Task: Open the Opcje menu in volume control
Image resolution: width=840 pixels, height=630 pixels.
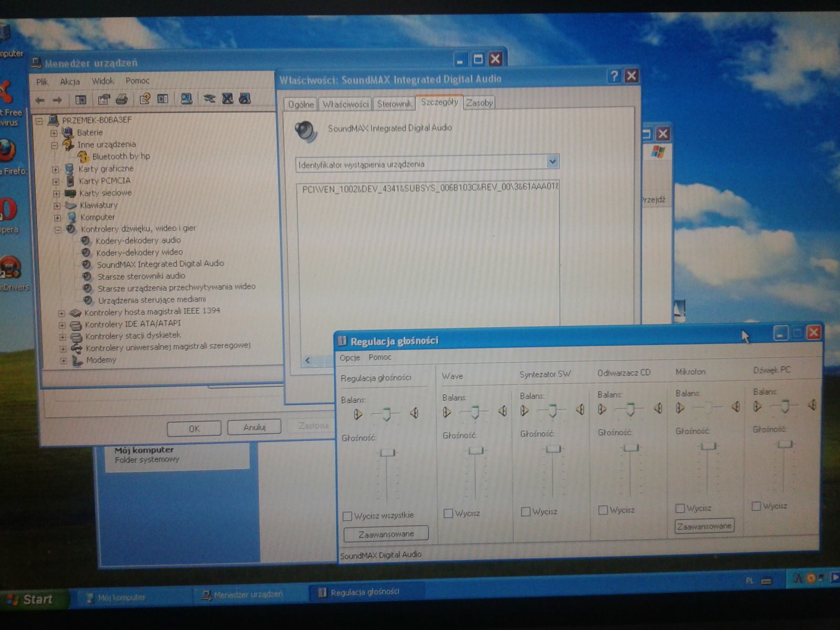Action: (350, 358)
